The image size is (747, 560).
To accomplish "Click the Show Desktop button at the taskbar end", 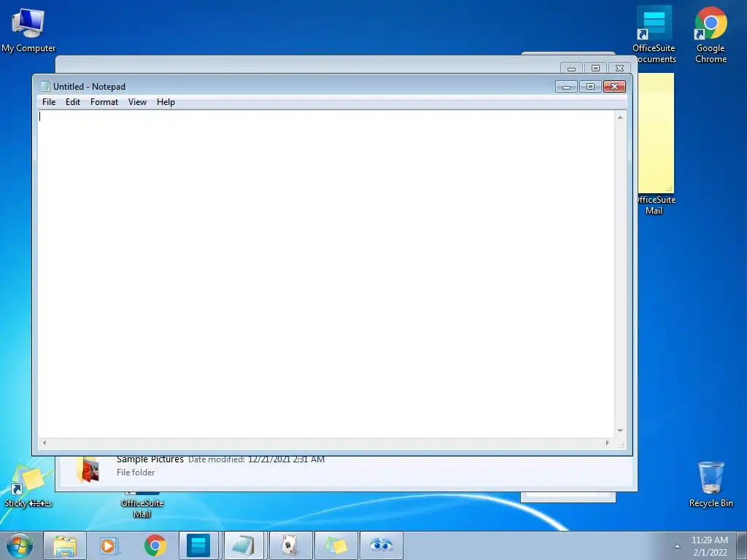I will (742, 545).
